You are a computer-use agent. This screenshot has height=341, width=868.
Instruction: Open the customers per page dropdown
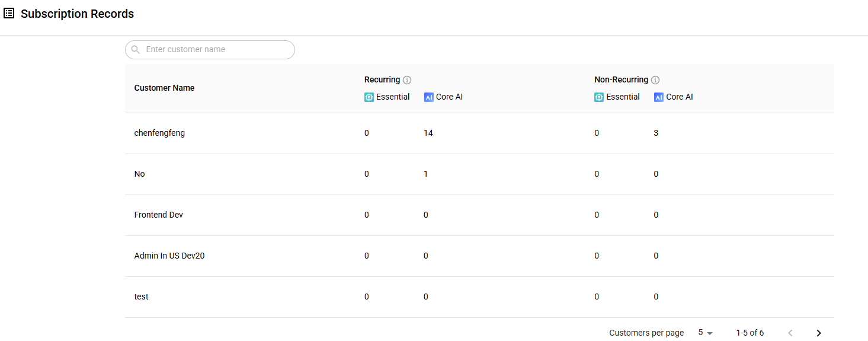tap(705, 333)
